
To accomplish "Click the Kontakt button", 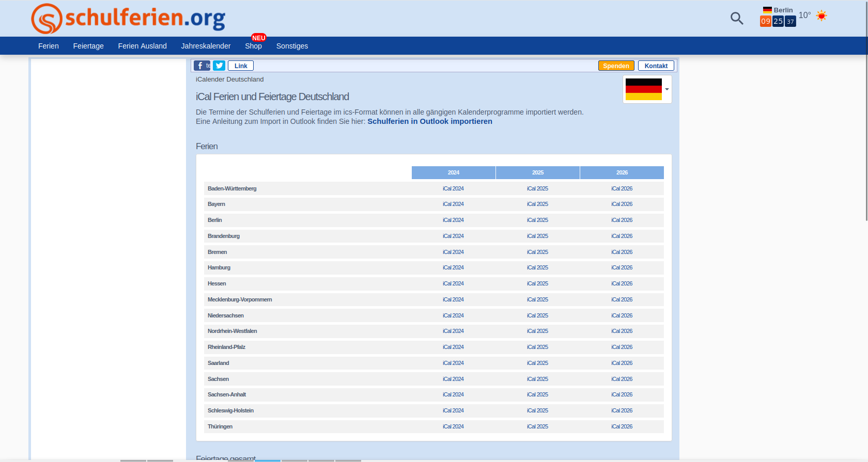I will tap(656, 66).
